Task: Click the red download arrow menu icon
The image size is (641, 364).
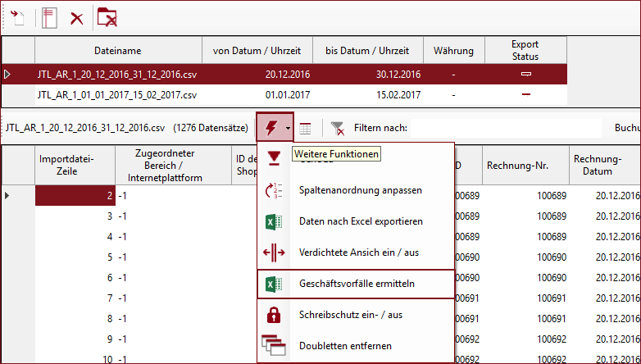Action: pos(274,158)
